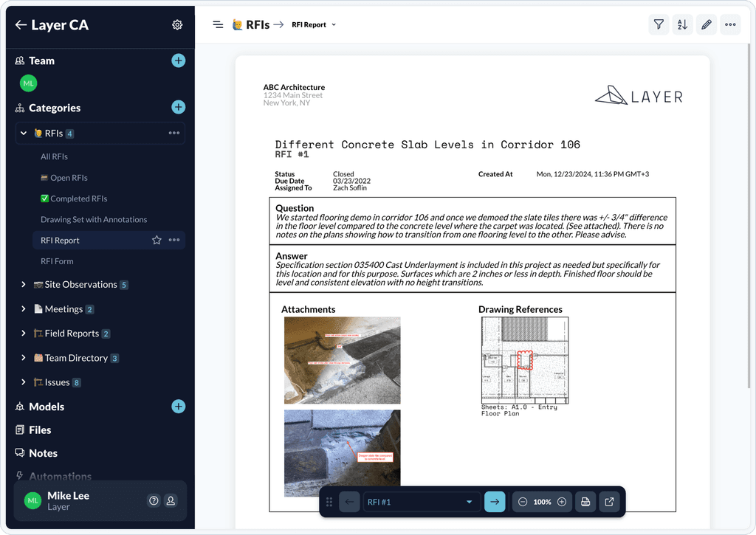Go to the previous RFI with the left arrow
This screenshot has width=756, height=535.
(x=349, y=502)
